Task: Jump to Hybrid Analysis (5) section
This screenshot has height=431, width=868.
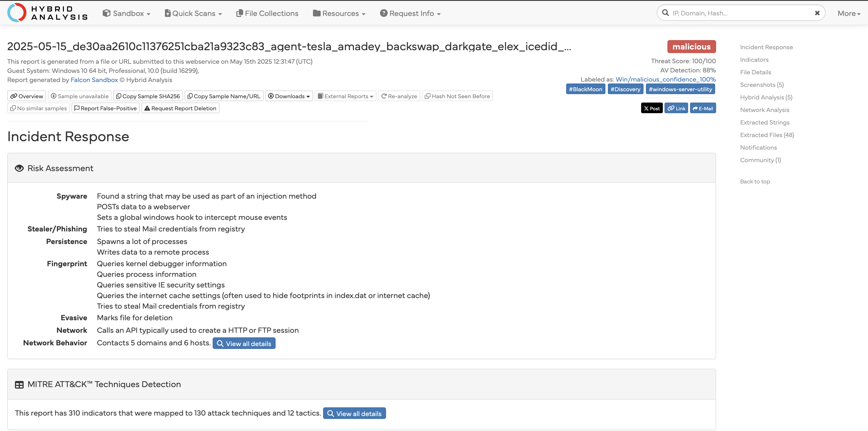Action: [x=766, y=97]
